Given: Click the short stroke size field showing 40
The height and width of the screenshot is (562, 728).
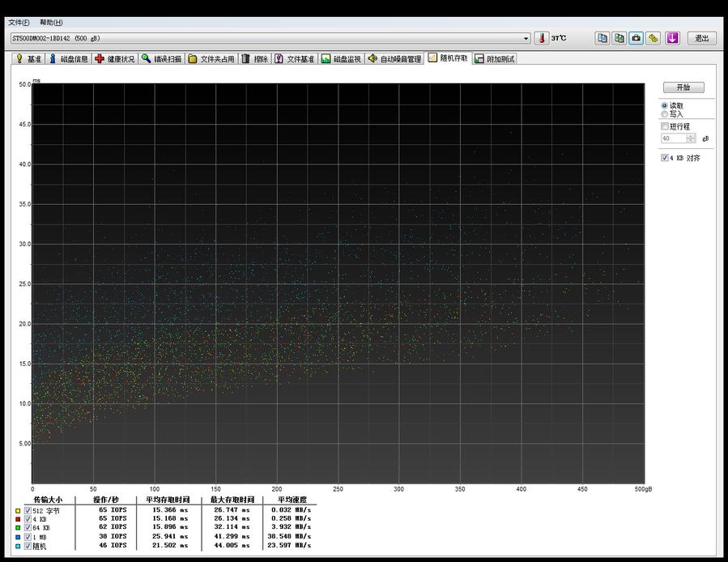Looking at the screenshot, I should tap(674, 138).
